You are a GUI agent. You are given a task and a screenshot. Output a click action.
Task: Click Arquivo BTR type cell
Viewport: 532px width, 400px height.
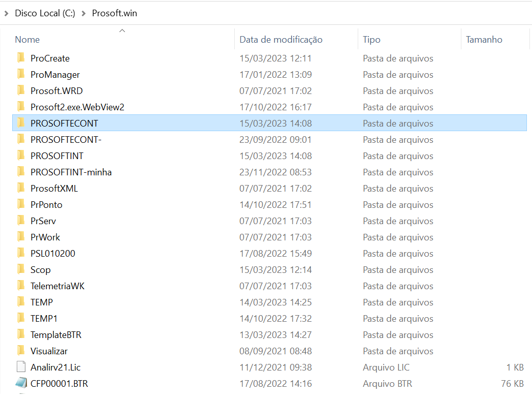click(x=388, y=384)
